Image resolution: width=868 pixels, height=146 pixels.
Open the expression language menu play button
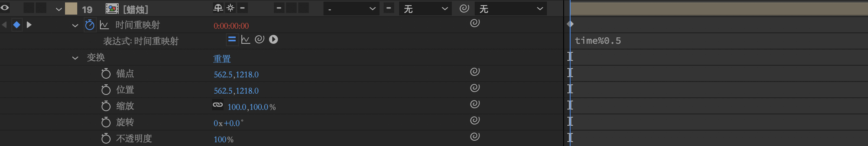point(273,39)
